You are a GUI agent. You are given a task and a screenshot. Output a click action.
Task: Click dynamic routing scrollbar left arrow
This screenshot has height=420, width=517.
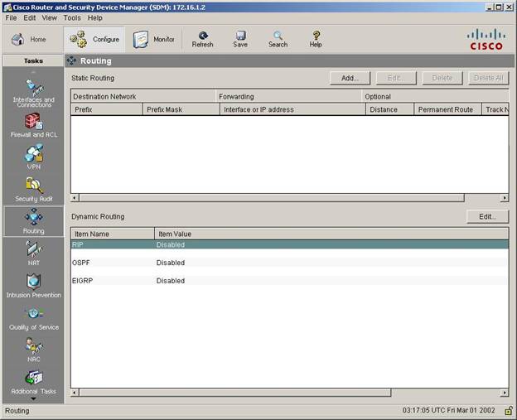(75, 393)
